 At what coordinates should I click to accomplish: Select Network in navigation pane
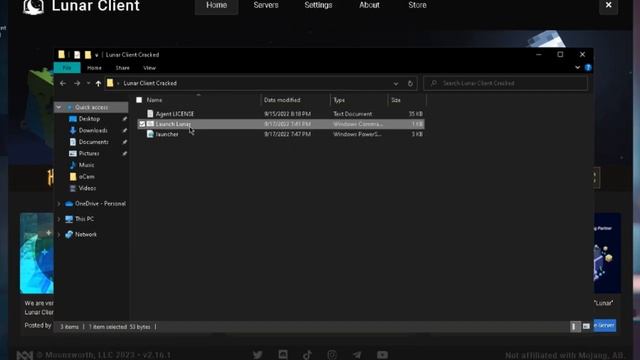tap(86, 235)
